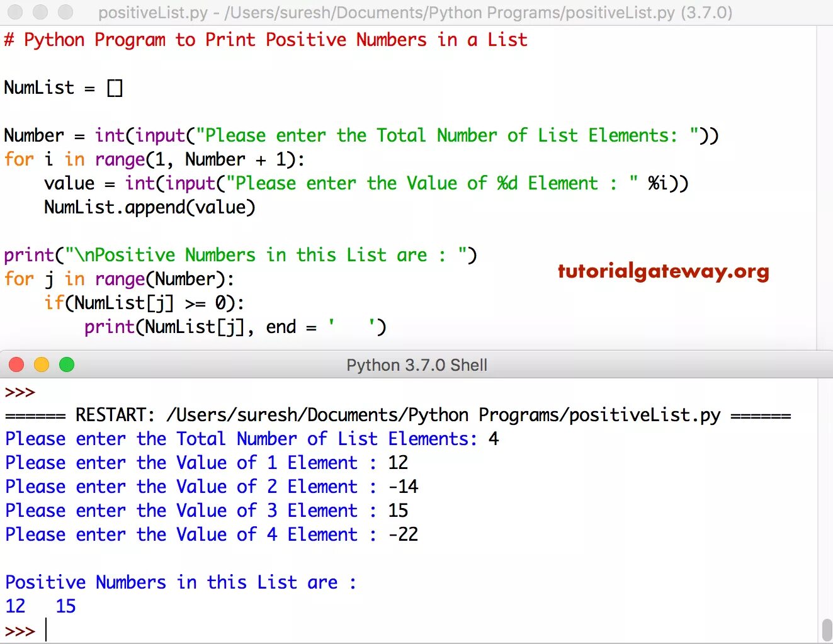Click the 'Value of 4 Element : -22' line
The width and height of the screenshot is (833, 644).
point(212,534)
